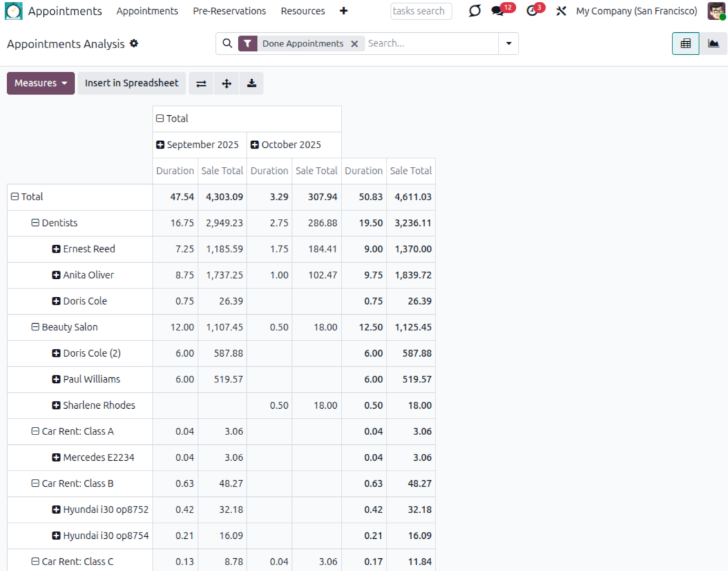
Task: Click Insert in Spreadsheet button
Action: pyautogui.click(x=131, y=84)
